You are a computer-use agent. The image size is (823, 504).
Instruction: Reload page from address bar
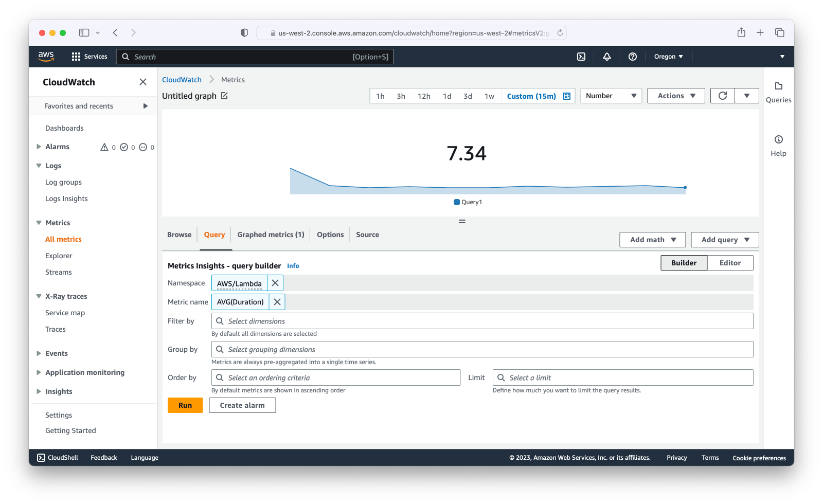pos(560,33)
